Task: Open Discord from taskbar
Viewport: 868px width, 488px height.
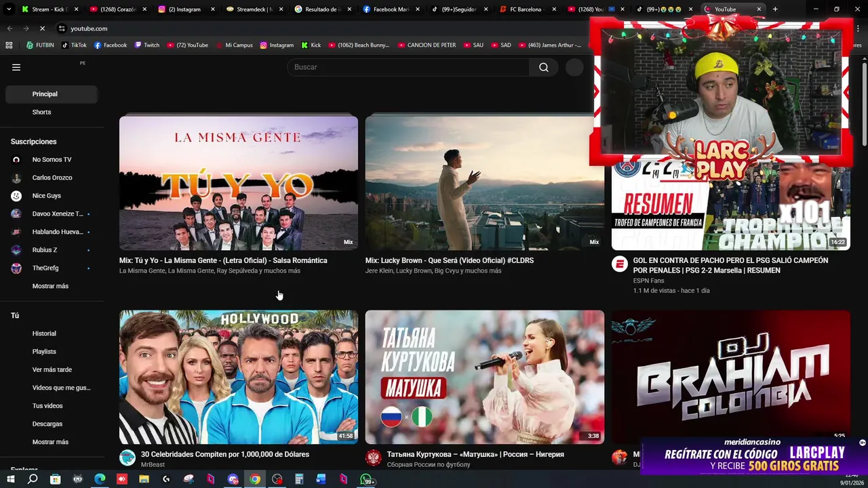Action: [233, 479]
